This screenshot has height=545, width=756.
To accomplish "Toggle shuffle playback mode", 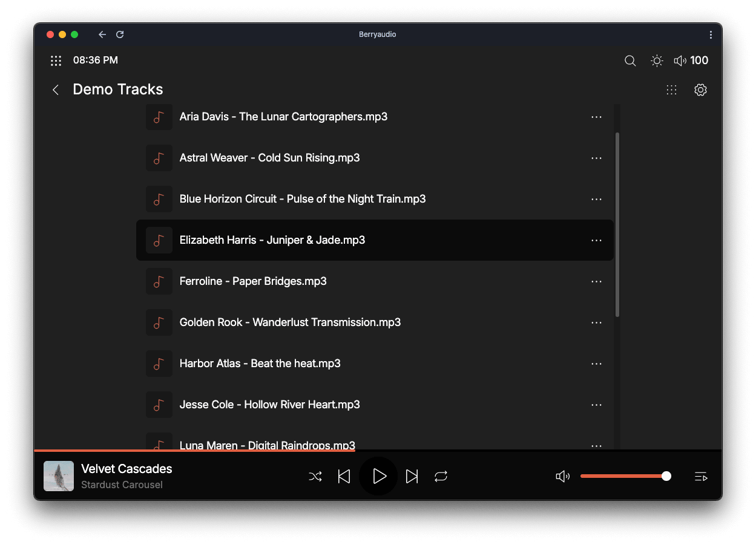I will [x=315, y=477].
